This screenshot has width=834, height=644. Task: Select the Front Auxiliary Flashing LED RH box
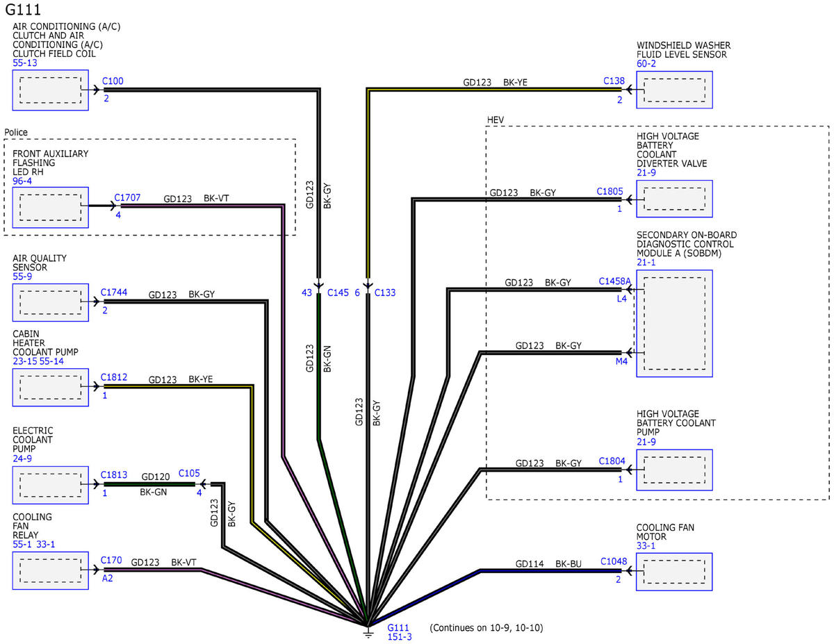point(51,206)
